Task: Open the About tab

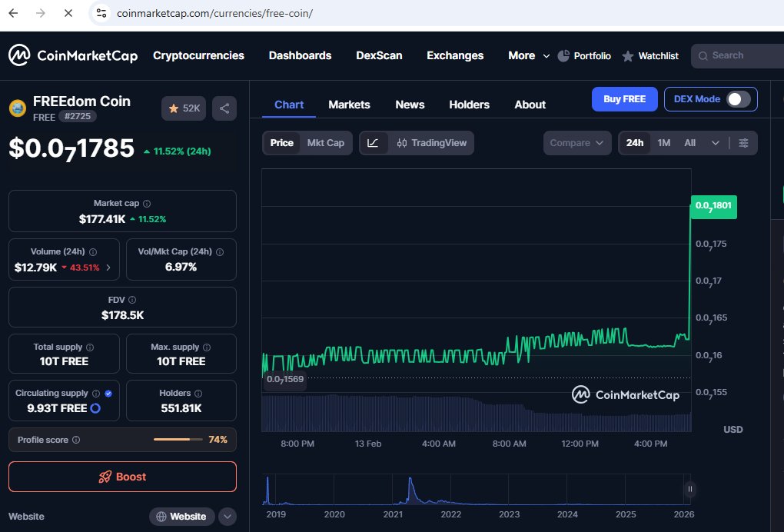Action: (530, 105)
